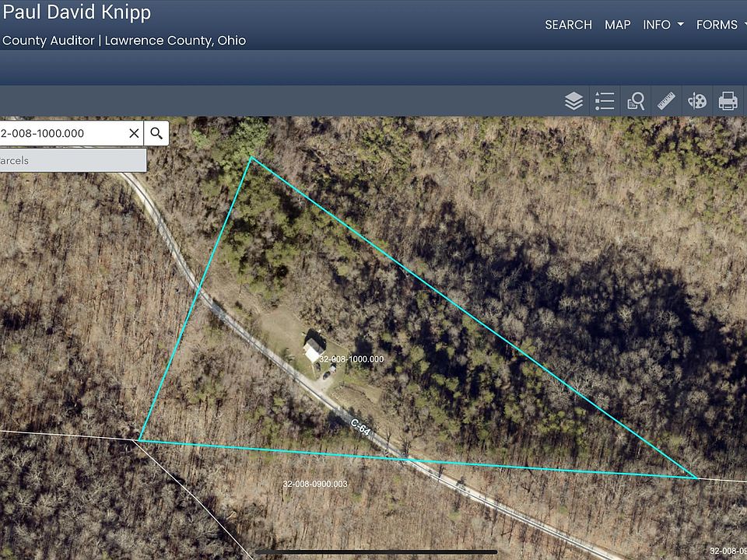The height and width of the screenshot is (560, 747).
Task: Select the 32-008-1000.000 parcel label
Action: tap(351, 359)
